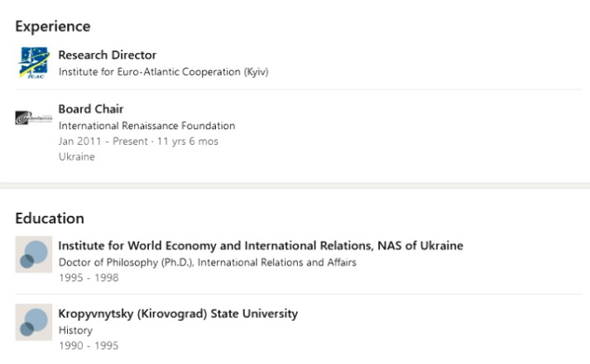Click the 1990 - 1995 education dates
This screenshot has height=364, width=590.
89,346
